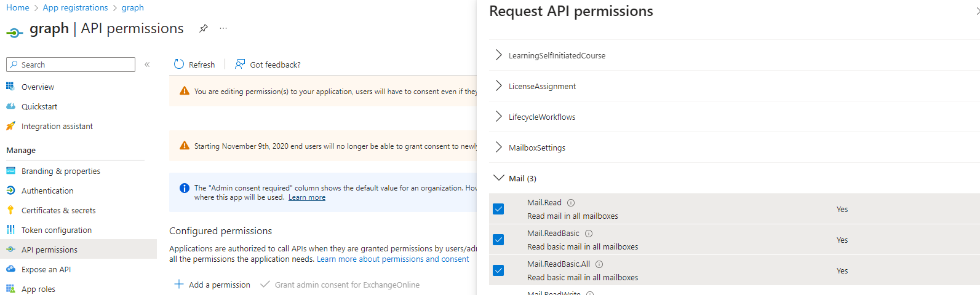
Task: Click the checkmark icon for Grant admin consent
Action: (x=265, y=285)
